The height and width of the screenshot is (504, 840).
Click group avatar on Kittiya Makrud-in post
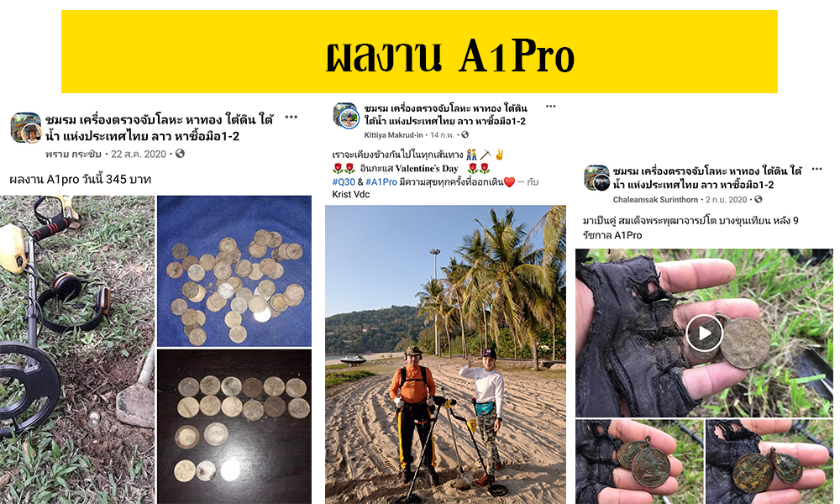pos(346,116)
